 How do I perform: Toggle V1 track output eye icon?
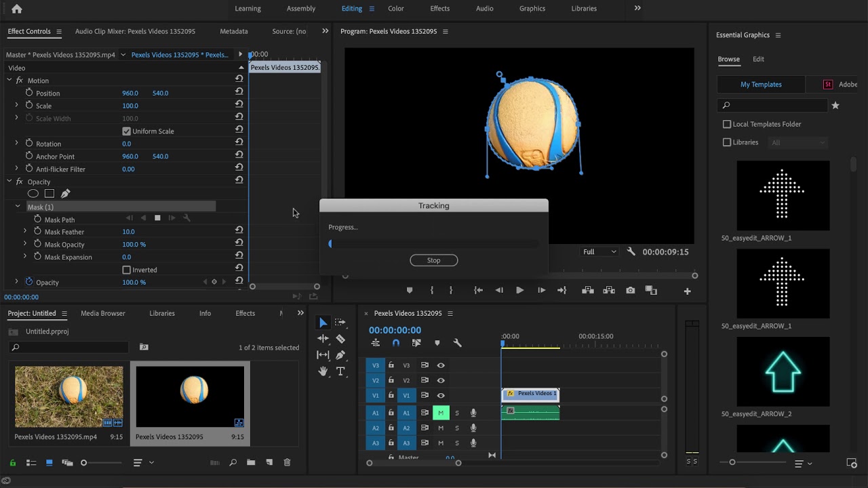pyautogui.click(x=441, y=395)
